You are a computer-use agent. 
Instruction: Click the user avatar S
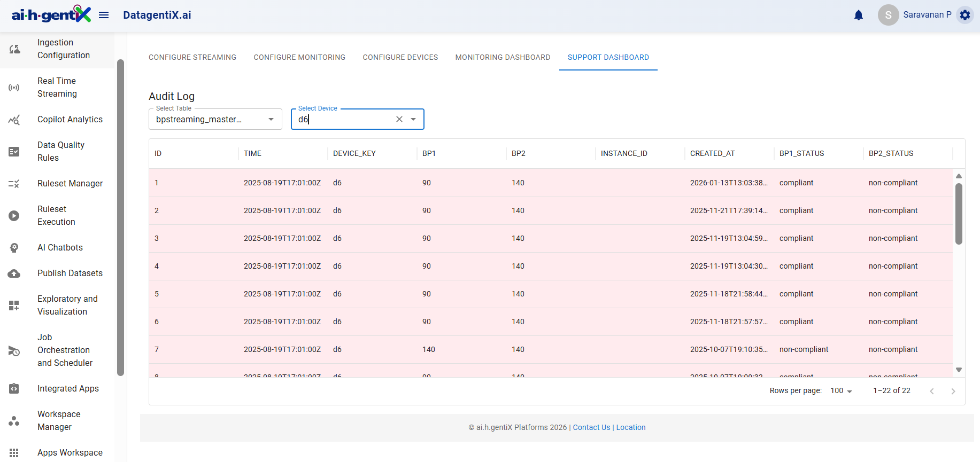click(x=888, y=15)
